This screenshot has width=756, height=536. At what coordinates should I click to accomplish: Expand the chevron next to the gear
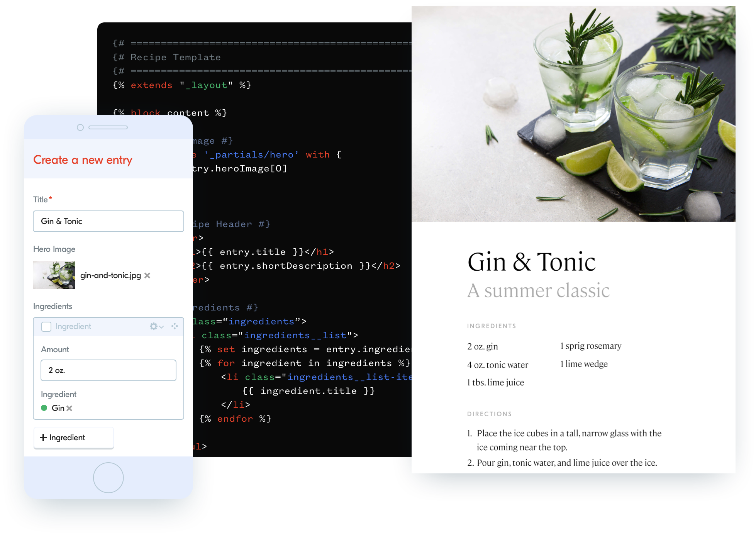click(x=161, y=327)
